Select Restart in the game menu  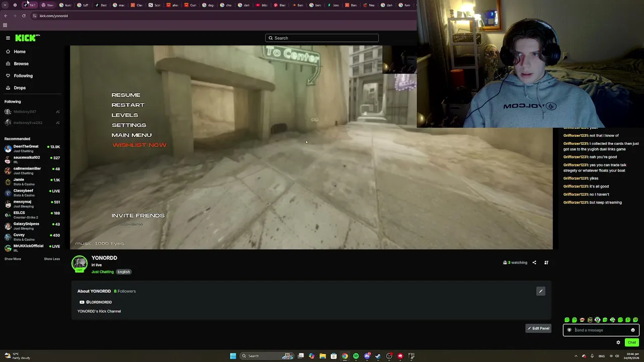coord(128,105)
